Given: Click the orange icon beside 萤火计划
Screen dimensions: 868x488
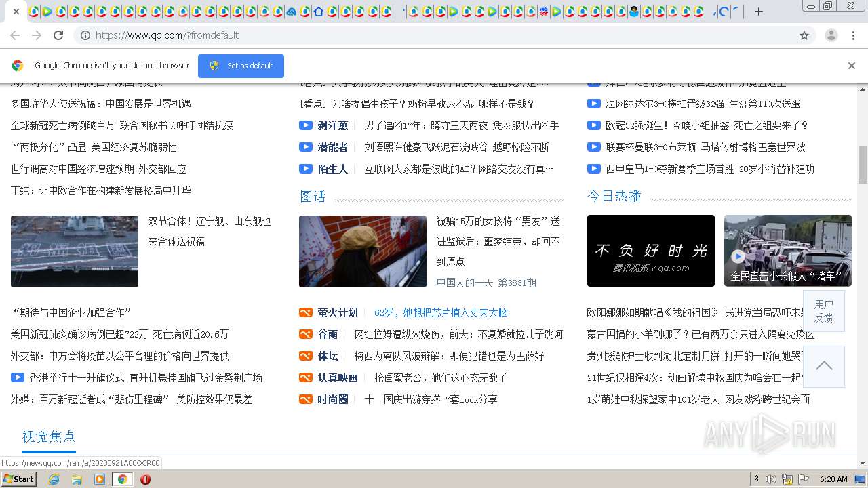Looking at the screenshot, I should tap(306, 312).
